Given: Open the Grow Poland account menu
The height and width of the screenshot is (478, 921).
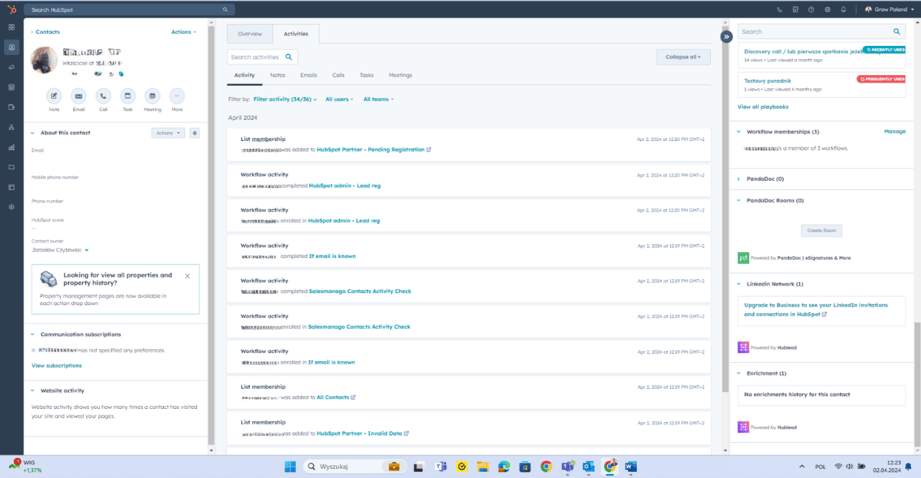Looking at the screenshot, I should [x=889, y=9].
